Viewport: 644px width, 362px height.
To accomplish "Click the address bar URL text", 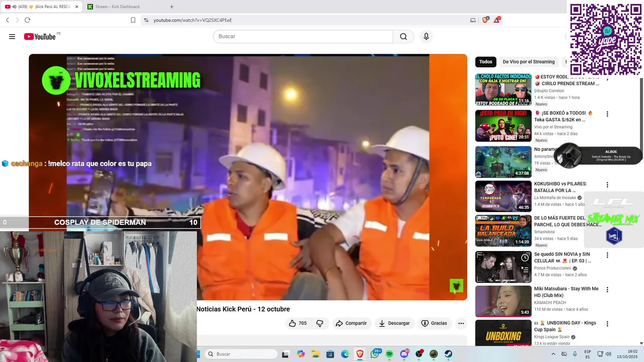I will (x=193, y=20).
